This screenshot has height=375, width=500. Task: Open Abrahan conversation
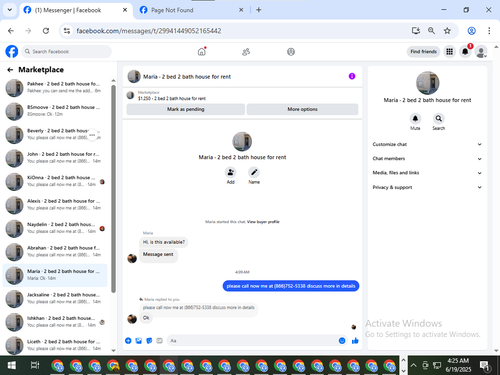(55, 252)
